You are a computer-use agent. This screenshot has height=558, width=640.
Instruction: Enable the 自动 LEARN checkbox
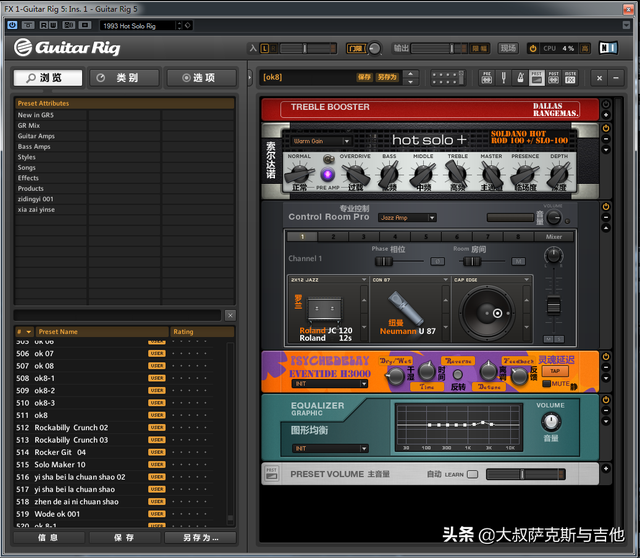tap(472, 474)
